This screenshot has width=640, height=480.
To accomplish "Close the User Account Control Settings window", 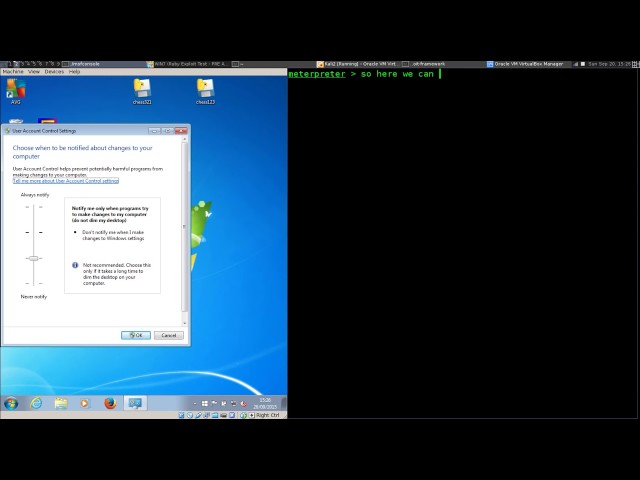I will tap(181, 131).
